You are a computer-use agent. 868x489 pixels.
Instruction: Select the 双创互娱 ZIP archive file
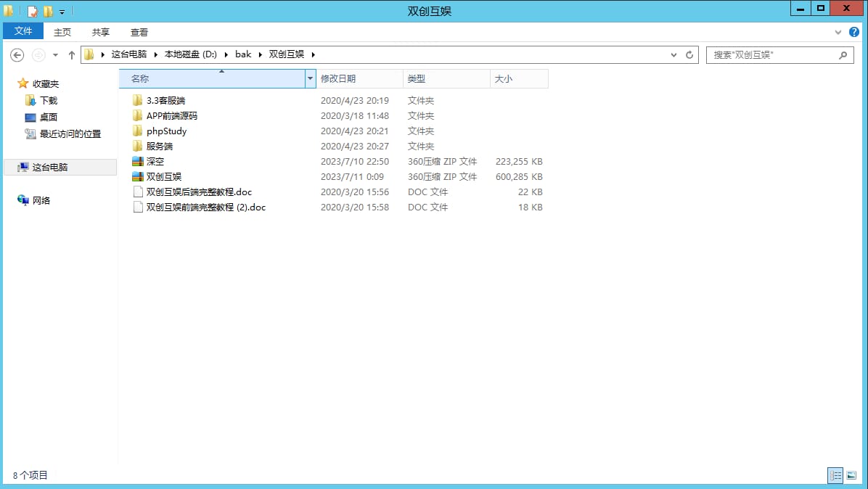click(163, 177)
